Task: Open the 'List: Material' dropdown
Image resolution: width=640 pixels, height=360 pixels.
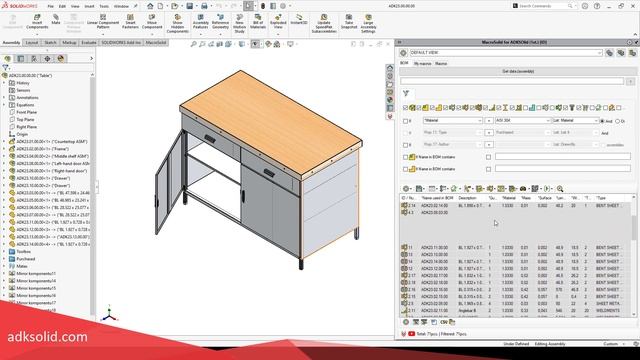Action: [x=576, y=120]
